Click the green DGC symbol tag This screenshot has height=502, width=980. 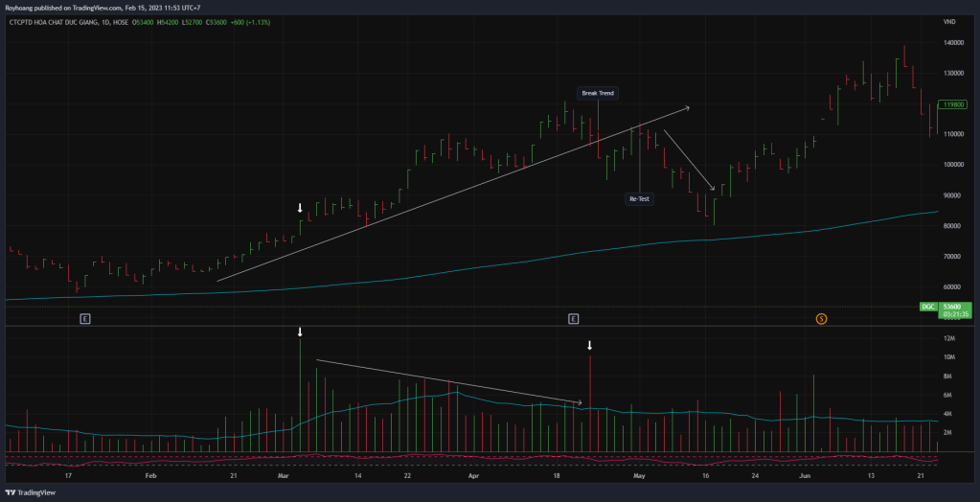[927, 307]
